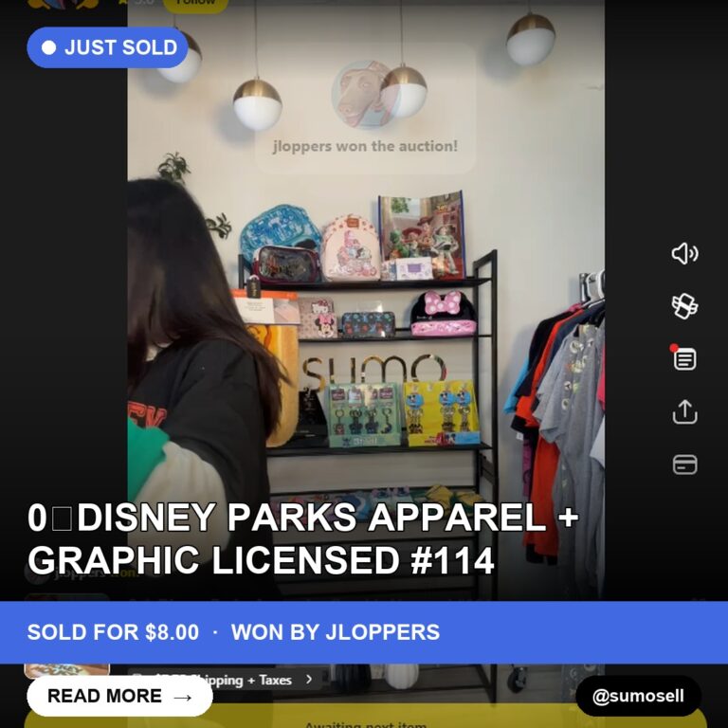Share the stream with the upload icon

(684, 411)
